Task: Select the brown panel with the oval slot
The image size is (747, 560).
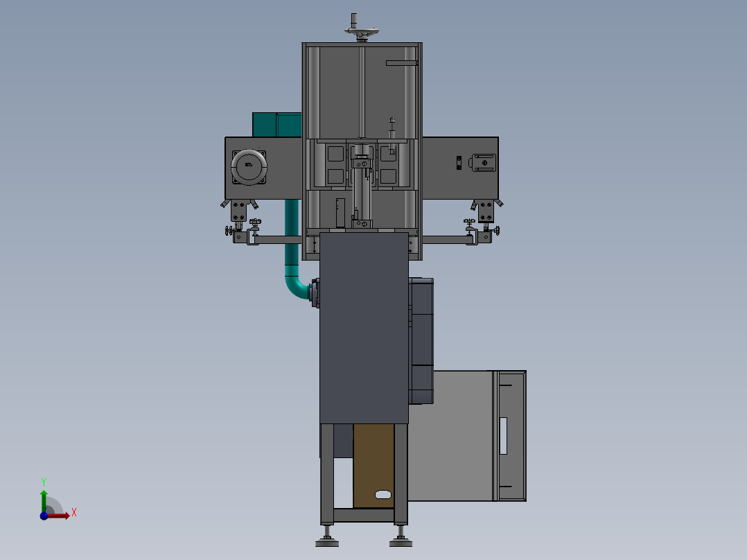Action: [373, 466]
